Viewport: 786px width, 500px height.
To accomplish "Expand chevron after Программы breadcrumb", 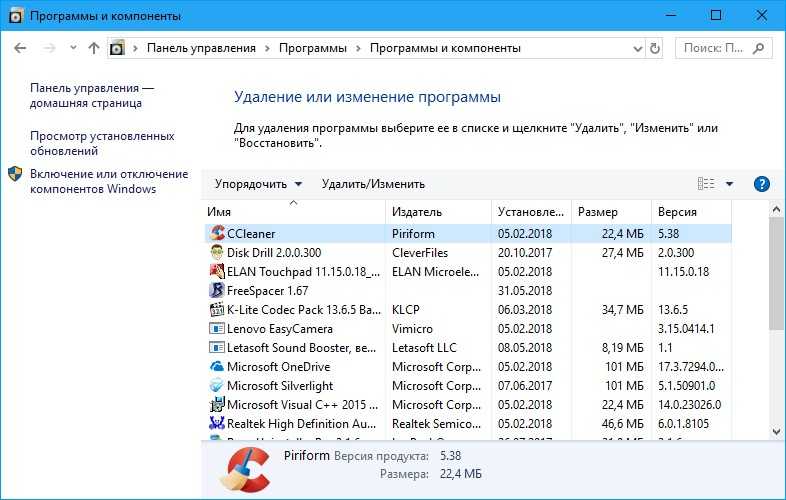I will (x=358, y=48).
